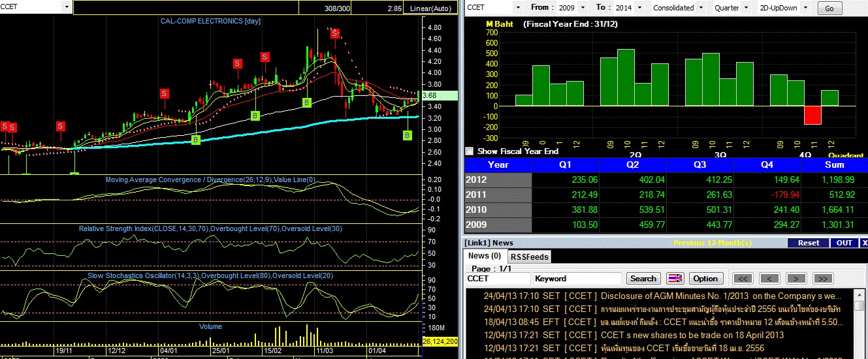
Task: Click the Linear(Auto) scale button
Action: (431, 8)
